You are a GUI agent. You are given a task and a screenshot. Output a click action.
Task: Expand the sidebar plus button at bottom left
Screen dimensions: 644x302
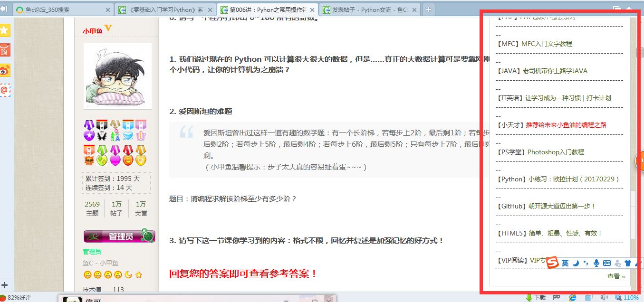pyautogui.click(x=4, y=285)
